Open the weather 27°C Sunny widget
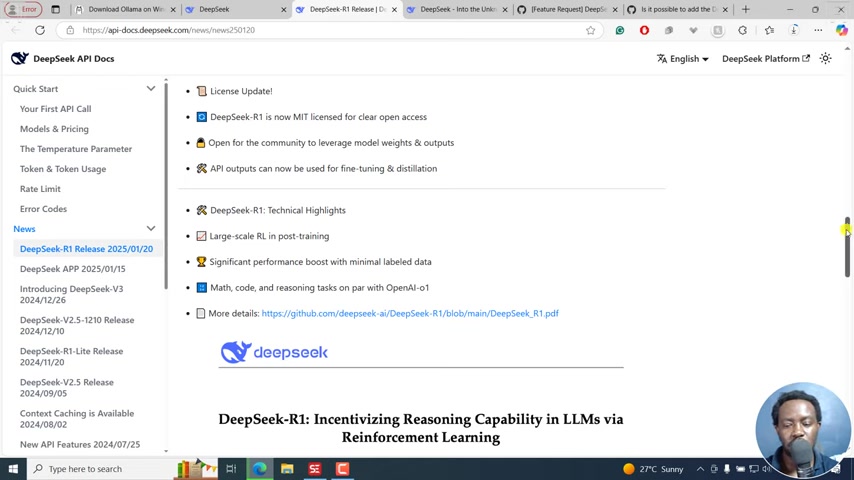 pos(653,469)
